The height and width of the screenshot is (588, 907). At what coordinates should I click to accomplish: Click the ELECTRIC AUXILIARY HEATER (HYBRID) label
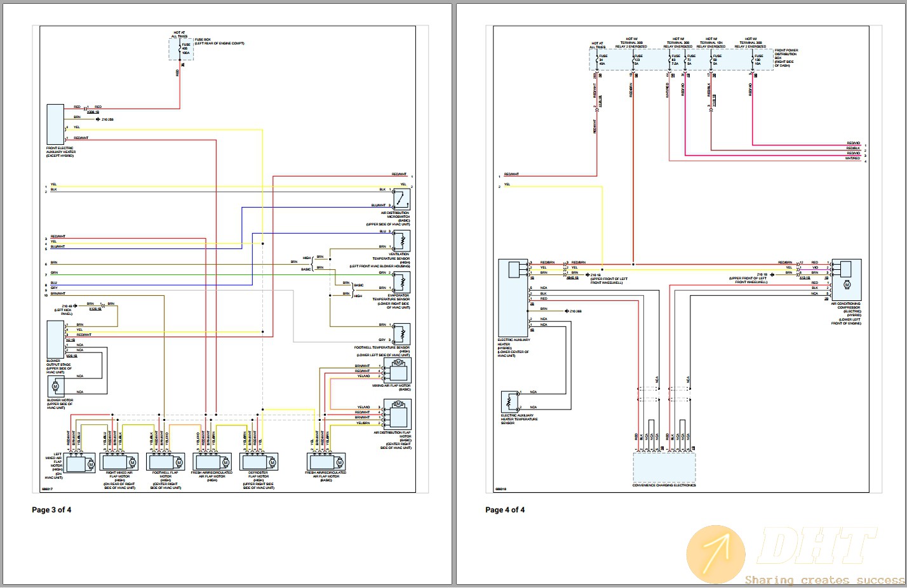pos(513,348)
